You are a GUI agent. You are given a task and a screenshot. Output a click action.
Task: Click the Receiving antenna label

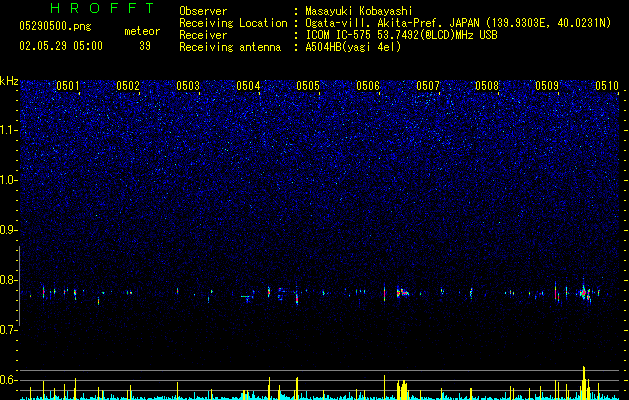click(x=230, y=47)
